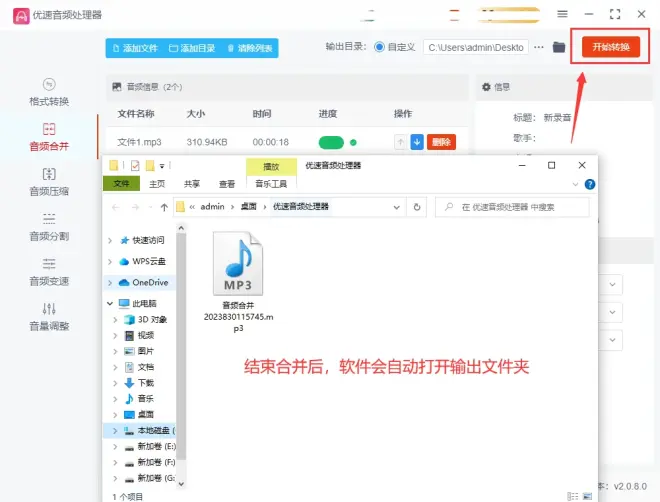
Task: Open 音频压缩 audio compression in sidebar
Action: [x=49, y=182]
